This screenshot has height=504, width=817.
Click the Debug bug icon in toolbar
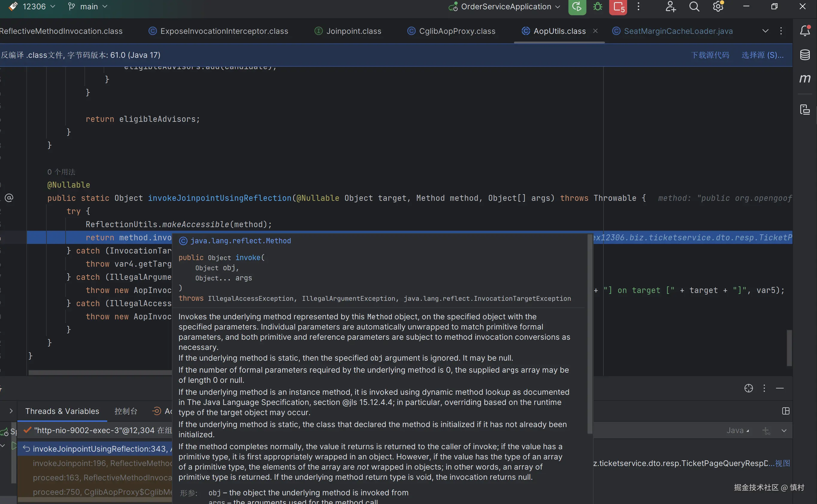[x=597, y=7]
